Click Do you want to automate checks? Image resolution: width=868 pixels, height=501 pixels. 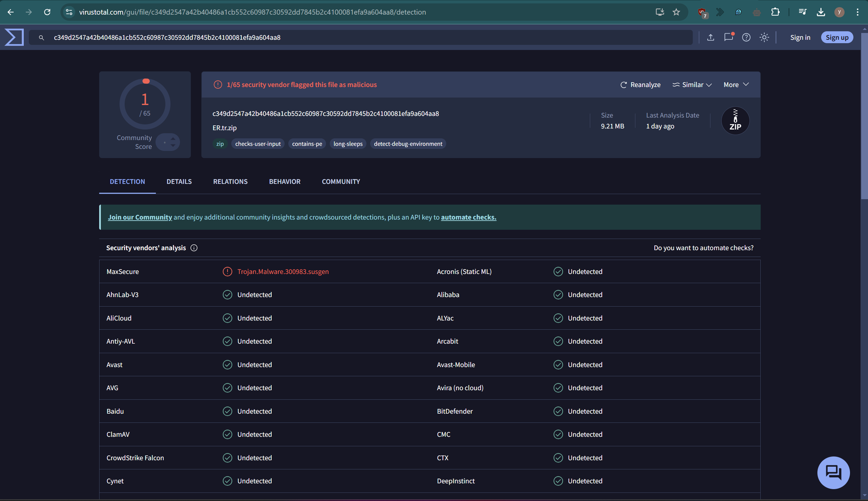coord(703,248)
